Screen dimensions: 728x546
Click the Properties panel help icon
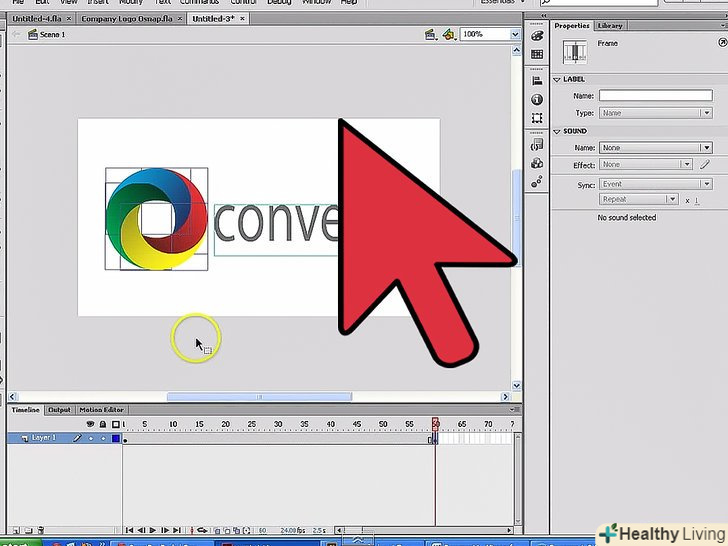722,43
